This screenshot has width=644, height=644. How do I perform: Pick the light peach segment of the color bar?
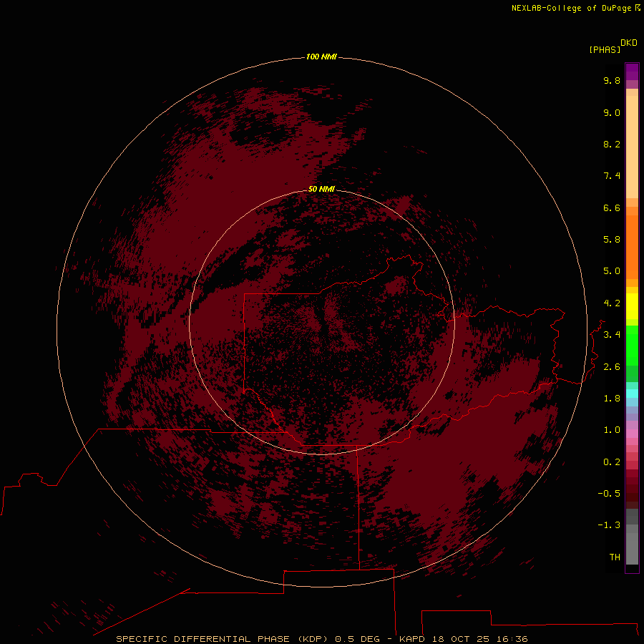632,147
